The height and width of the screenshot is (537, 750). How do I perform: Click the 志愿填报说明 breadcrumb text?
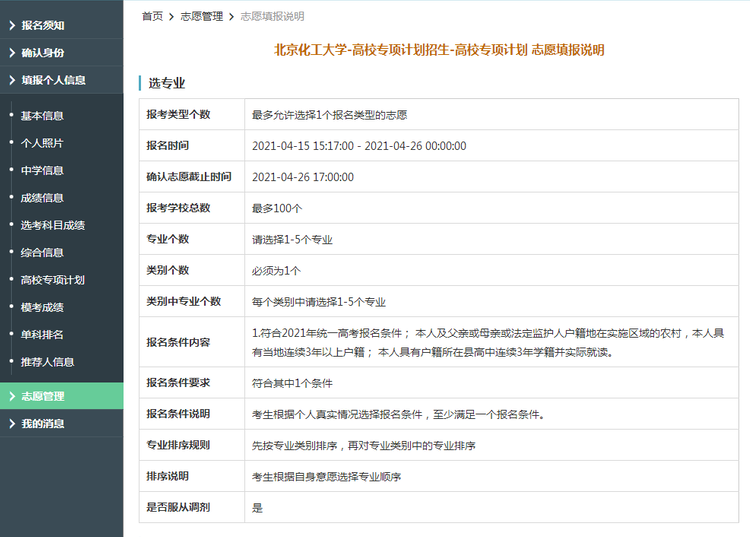click(x=272, y=16)
